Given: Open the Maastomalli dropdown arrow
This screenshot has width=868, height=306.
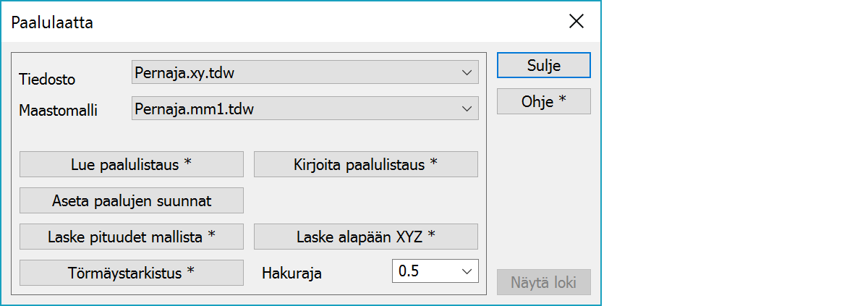Looking at the screenshot, I should pos(467,109).
